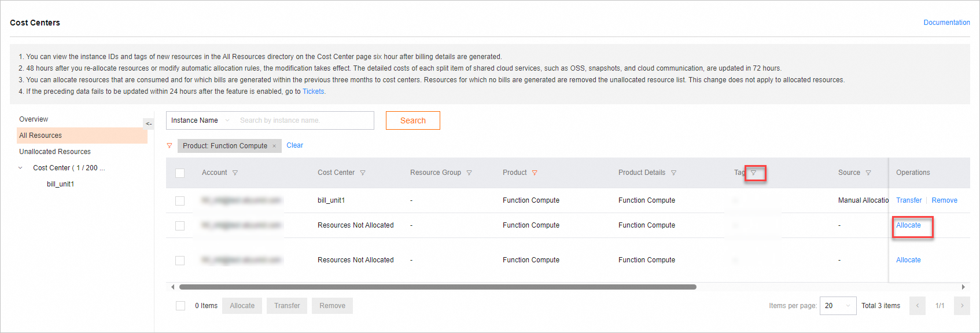Open the Instance Name search type dropdown
The height and width of the screenshot is (333, 980).
click(200, 120)
